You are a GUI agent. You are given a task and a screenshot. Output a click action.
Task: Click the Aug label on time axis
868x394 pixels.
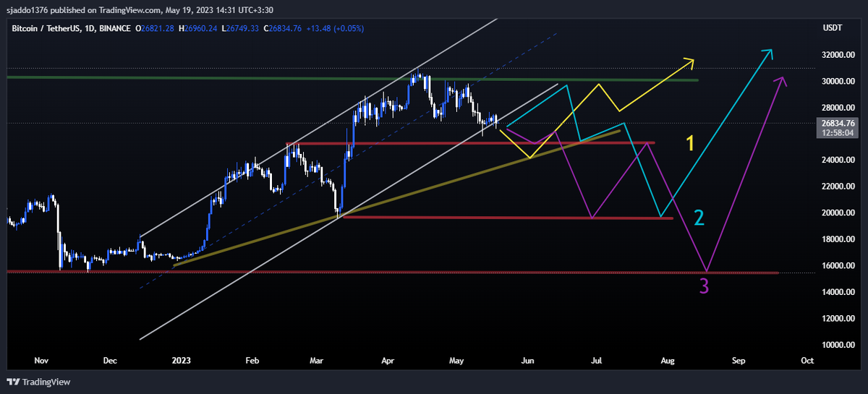667,360
